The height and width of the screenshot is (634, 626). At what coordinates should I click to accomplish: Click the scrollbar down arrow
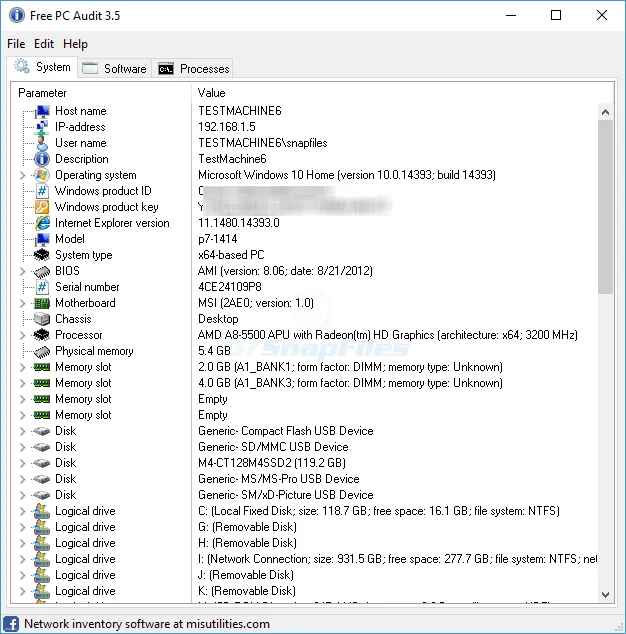[x=605, y=595]
